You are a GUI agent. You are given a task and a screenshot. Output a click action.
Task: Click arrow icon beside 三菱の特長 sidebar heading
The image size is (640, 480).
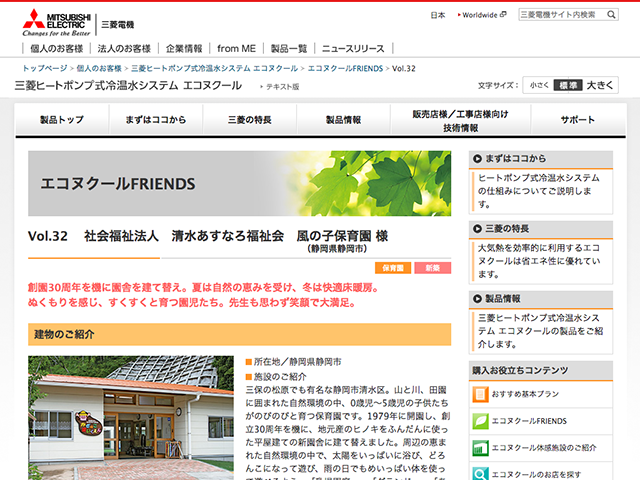[x=476, y=228]
